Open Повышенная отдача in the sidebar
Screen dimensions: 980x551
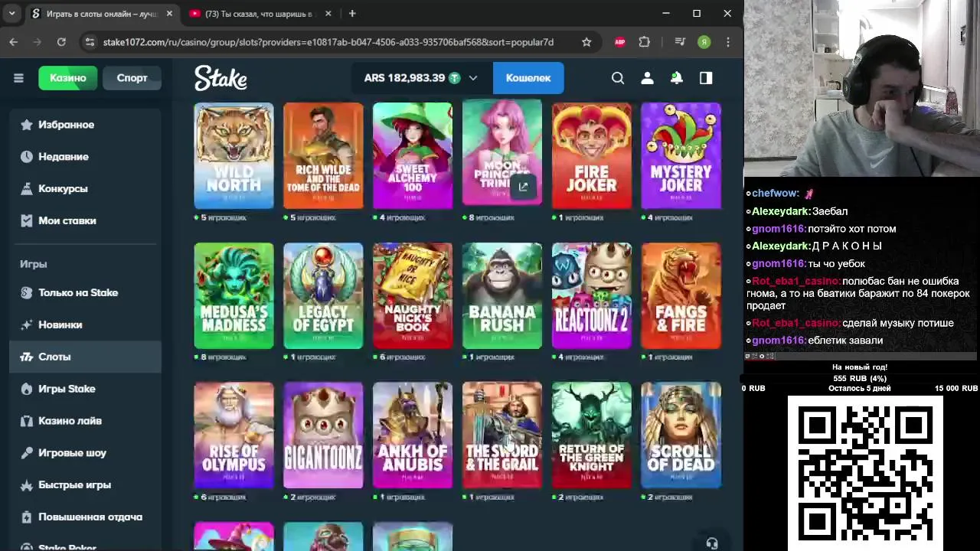(85, 517)
